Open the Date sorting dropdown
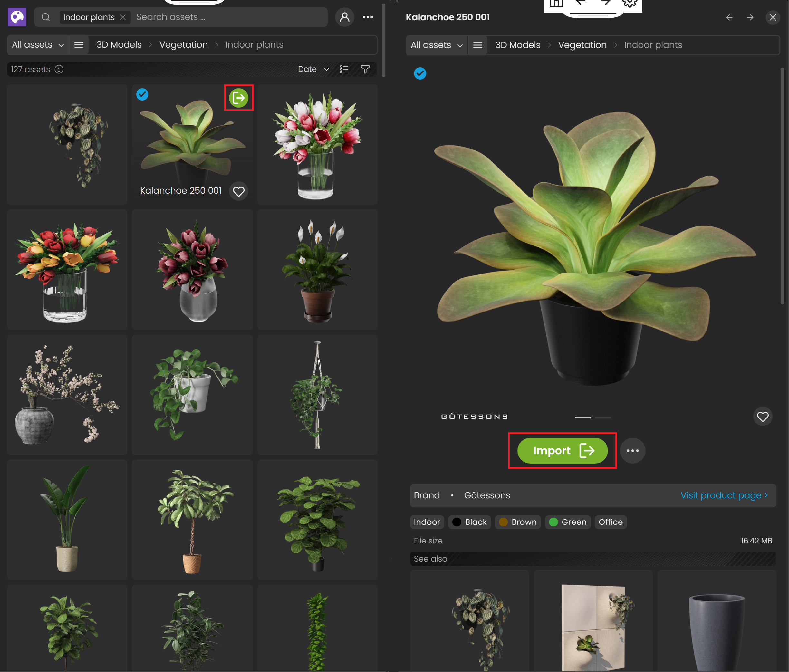Screen dimensions: 789x672 [312, 69]
